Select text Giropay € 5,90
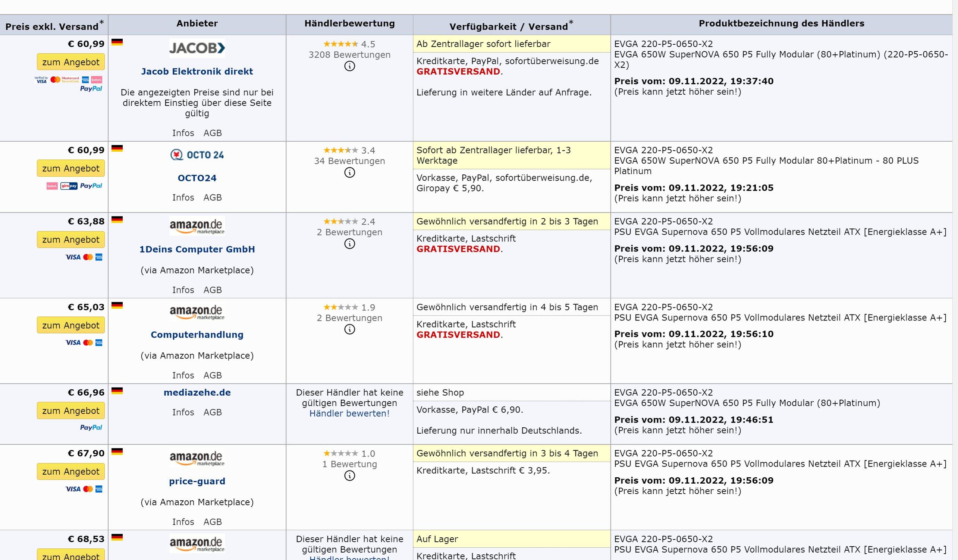Viewport: 958px width, 560px height. point(450,189)
